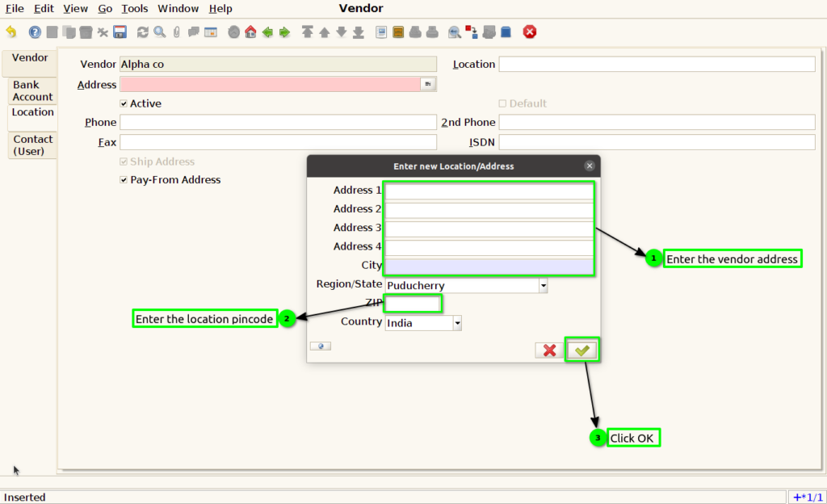Viewport: 827px width, 504px height.
Task: Click into the 2nd Phone field
Action: coord(657,122)
